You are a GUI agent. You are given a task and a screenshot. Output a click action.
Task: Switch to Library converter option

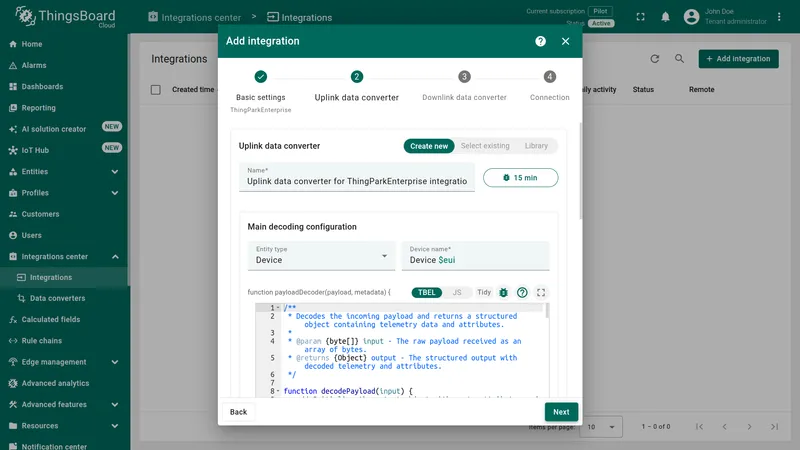536,146
